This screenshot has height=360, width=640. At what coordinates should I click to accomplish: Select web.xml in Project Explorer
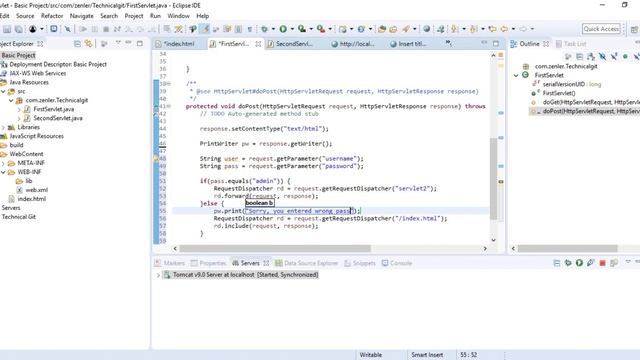pos(36,190)
